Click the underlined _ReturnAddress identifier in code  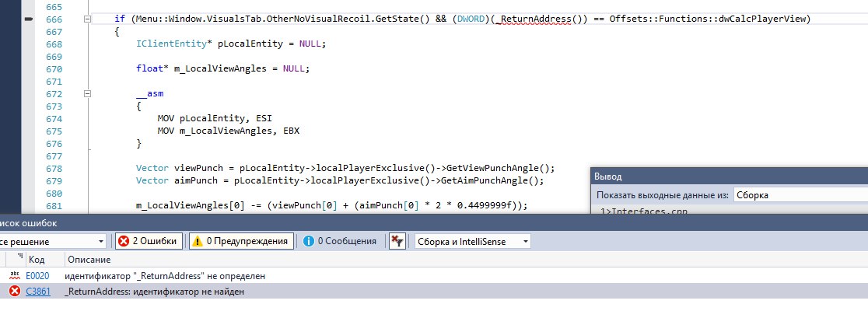point(532,19)
